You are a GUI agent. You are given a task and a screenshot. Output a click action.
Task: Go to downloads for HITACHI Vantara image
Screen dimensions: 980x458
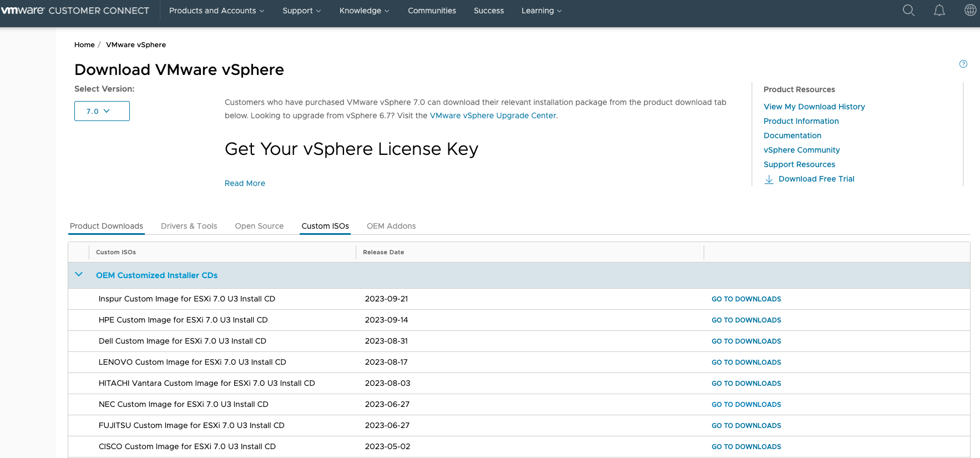click(746, 383)
